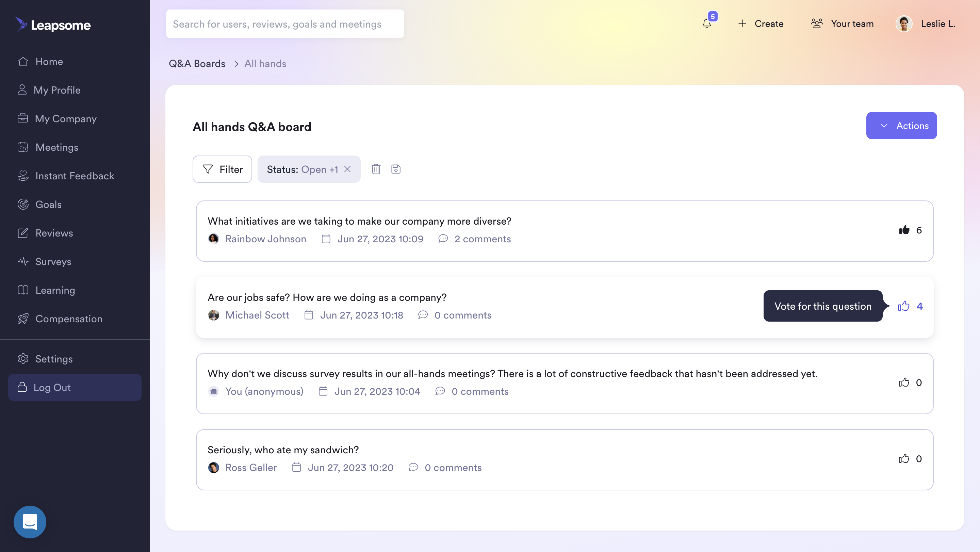Remove your vote on the diversity question

click(x=904, y=230)
